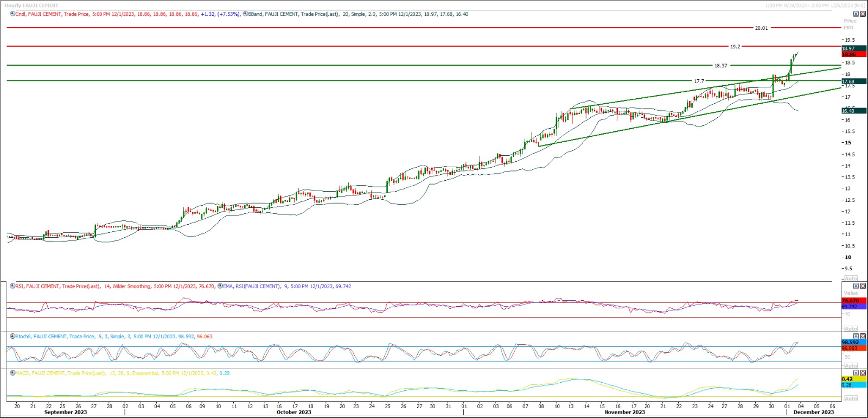Maximize the price chart pane
This screenshot has height=418, width=868.
coord(856,14)
